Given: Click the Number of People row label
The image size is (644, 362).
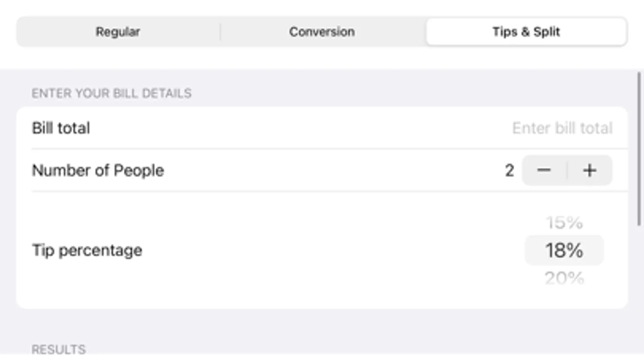Looking at the screenshot, I should click(x=98, y=170).
